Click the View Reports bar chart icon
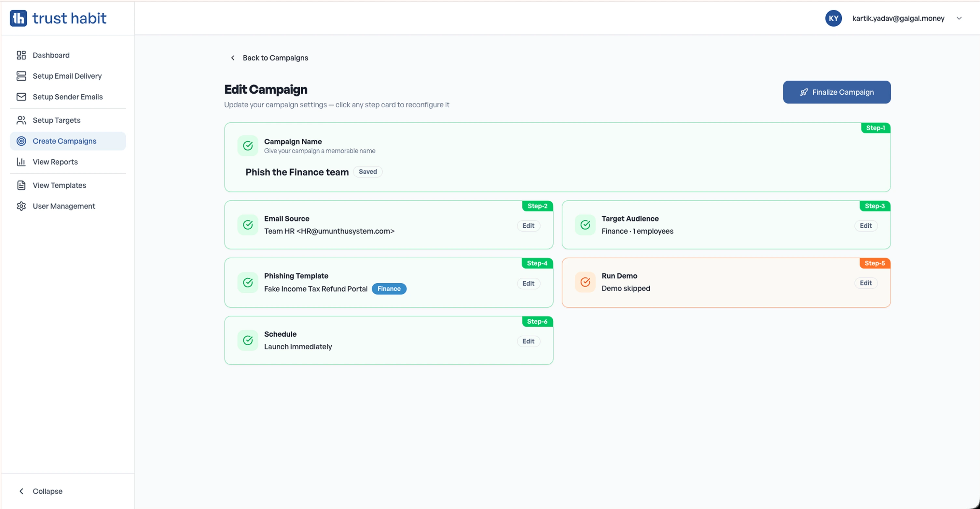The width and height of the screenshot is (980, 509). coord(21,162)
